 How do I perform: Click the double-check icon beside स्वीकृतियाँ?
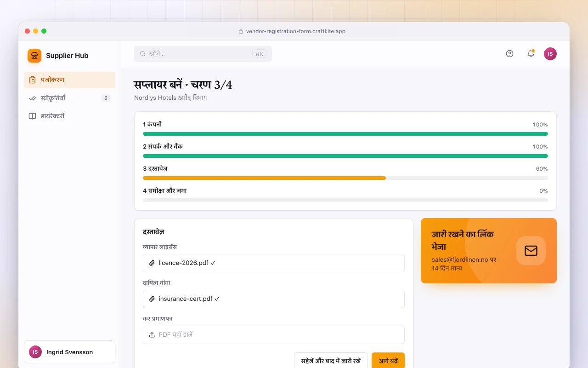click(x=32, y=98)
